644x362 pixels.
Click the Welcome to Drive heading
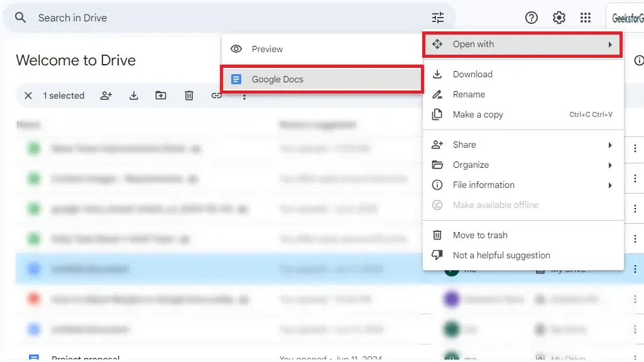click(75, 60)
